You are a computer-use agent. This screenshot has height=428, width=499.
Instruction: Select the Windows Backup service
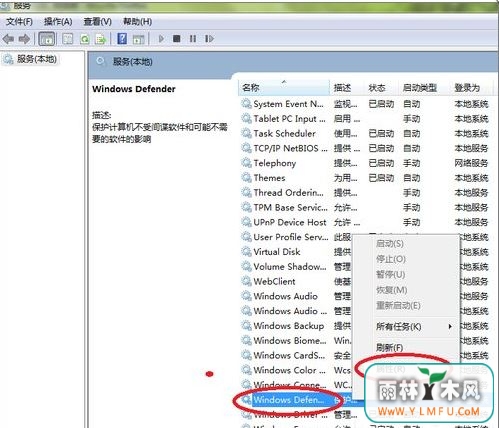pos(289,326)
